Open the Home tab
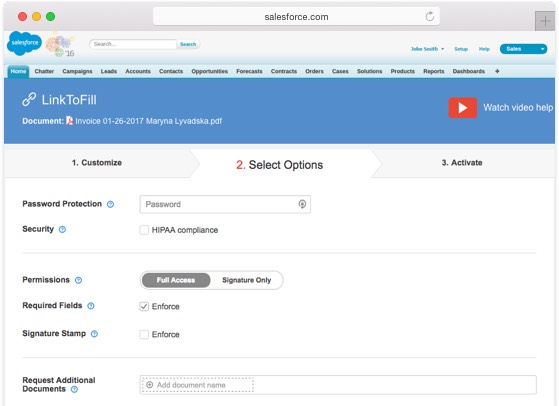This screenshot has width=559, height=406. pyautogui.click(x=18, y=71)
